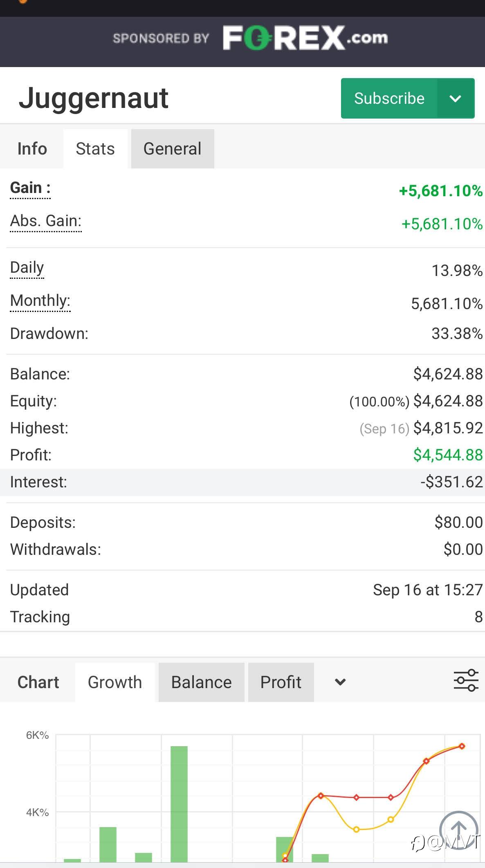
Task: Click the lowest yellow dip point on the chart
Action: click(356, 830)
